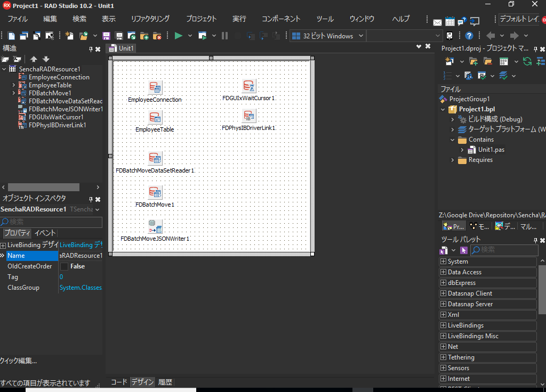The width and height of the screenshot is (546, 392).
Task: Click the Refresh icon in Project Manager
Action: click(527, 61)
